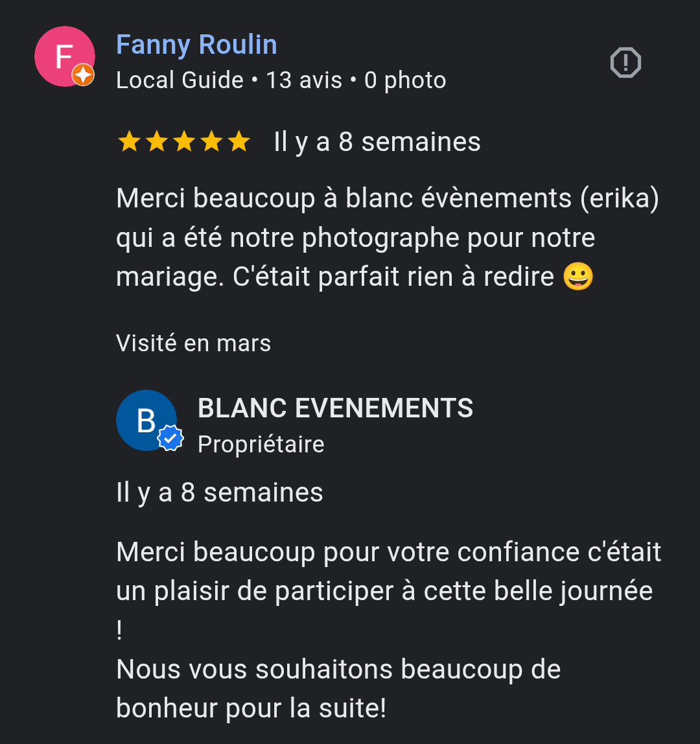
Task: Click owner reply date text
Action: pos(220,493)
